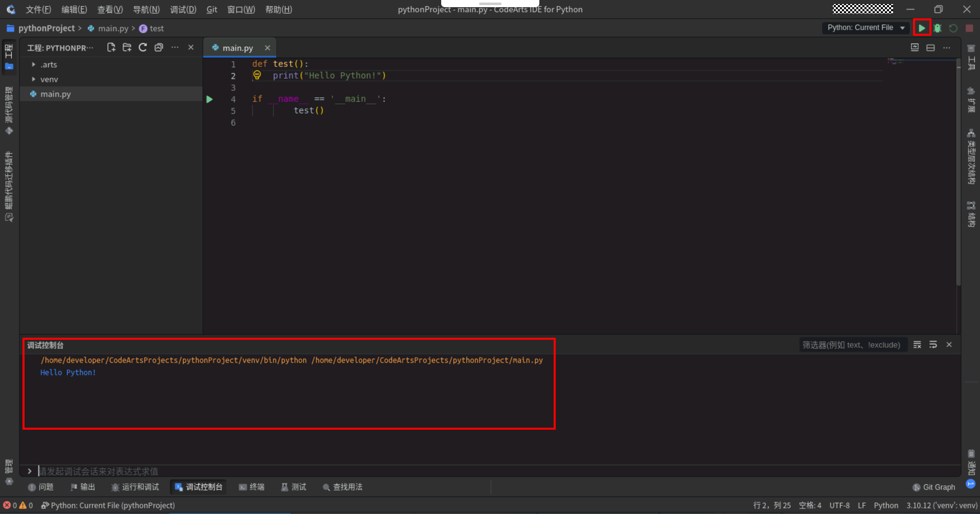The width and height of the screenshot is (980, 514).
Task: Close the debug console panel
Action: pyautogui.click(x=949, y=345)
